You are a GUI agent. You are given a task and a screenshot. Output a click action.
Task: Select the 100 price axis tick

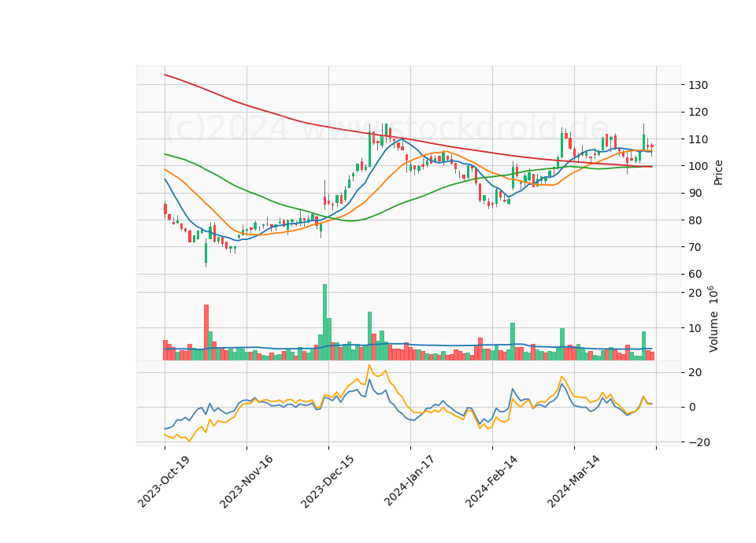699,166
